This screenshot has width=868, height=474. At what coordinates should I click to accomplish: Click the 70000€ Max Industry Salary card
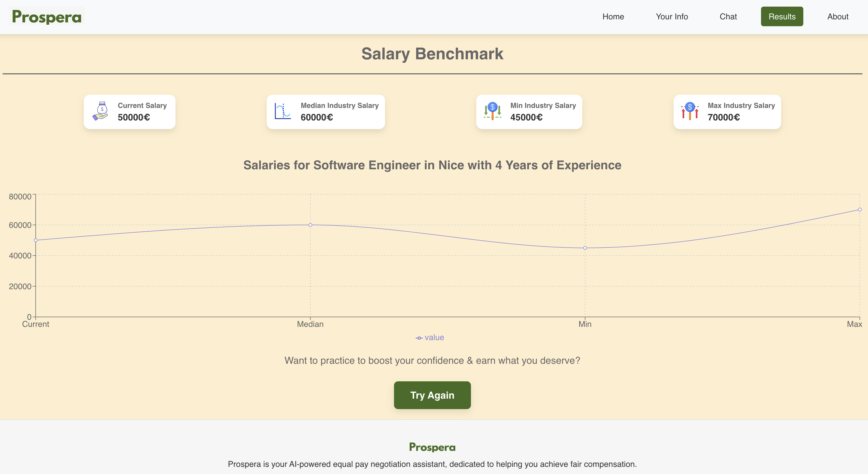(727, 112)
